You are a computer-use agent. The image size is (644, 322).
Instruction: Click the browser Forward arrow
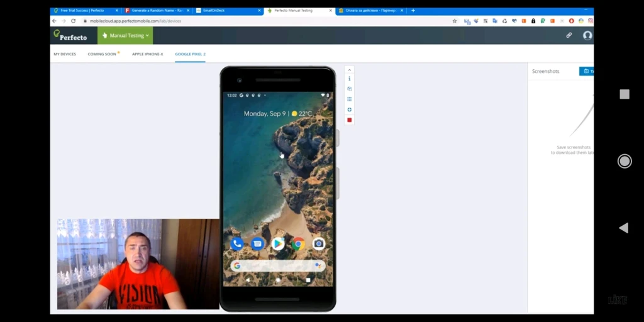click(64, 21)
